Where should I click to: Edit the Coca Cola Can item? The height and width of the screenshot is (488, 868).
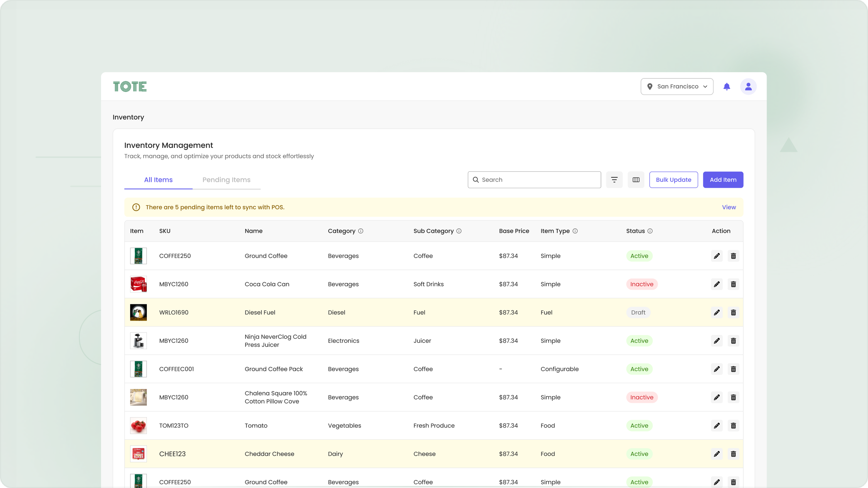(717, 284)
